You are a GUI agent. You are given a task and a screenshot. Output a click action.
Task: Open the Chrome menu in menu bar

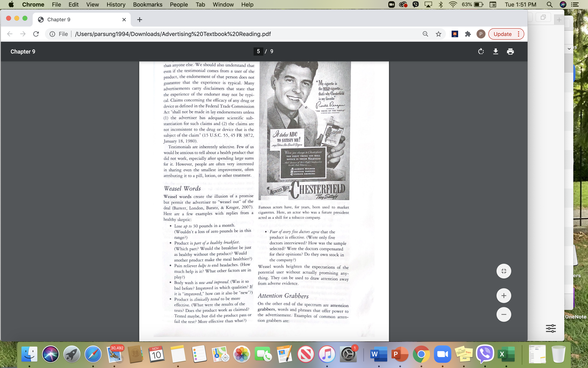[x=33, y=4]
